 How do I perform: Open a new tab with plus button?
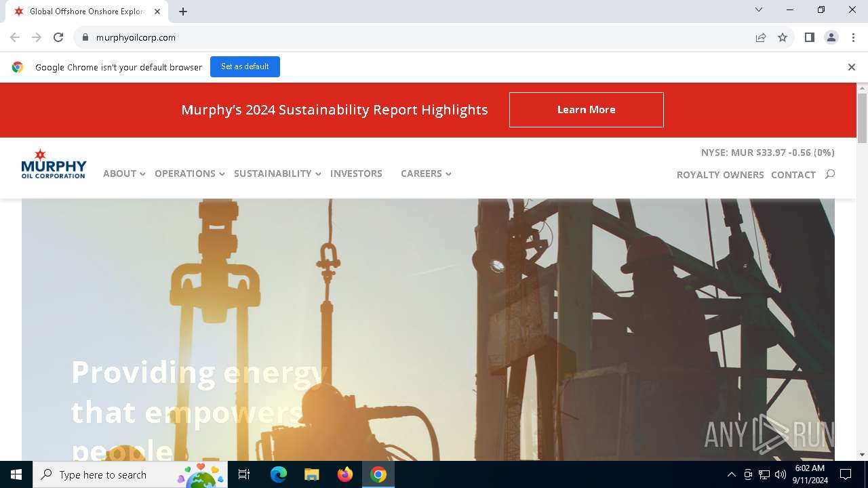pos(183,12)
